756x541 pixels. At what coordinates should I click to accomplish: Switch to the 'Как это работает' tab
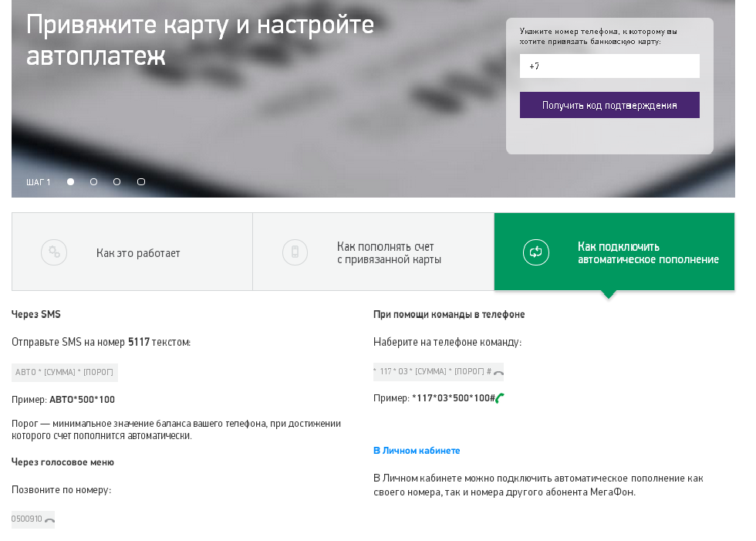coord(131,252)
